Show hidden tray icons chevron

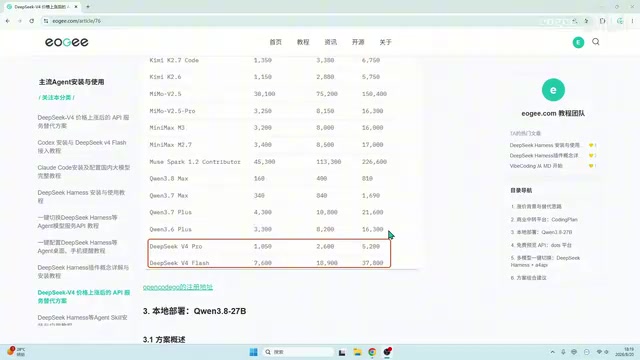(552, 352)
